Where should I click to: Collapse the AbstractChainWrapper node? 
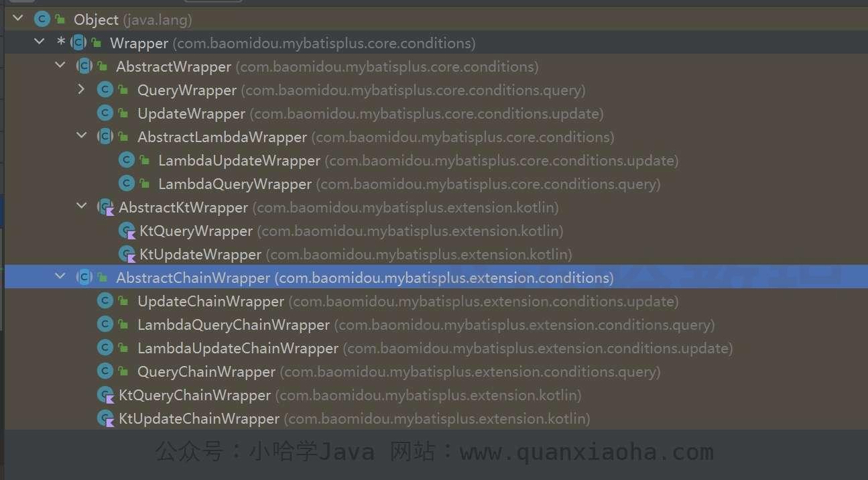[x=60, y=277]
